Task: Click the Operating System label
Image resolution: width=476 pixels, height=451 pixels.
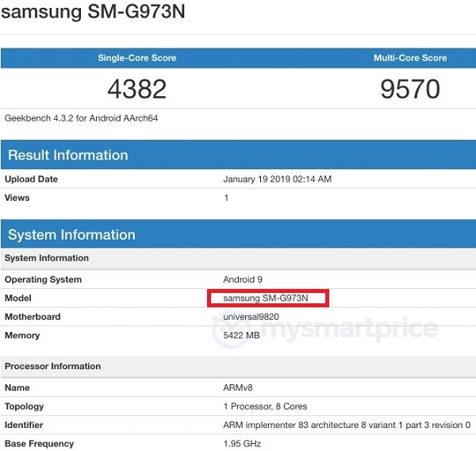Action: (43, 279)
